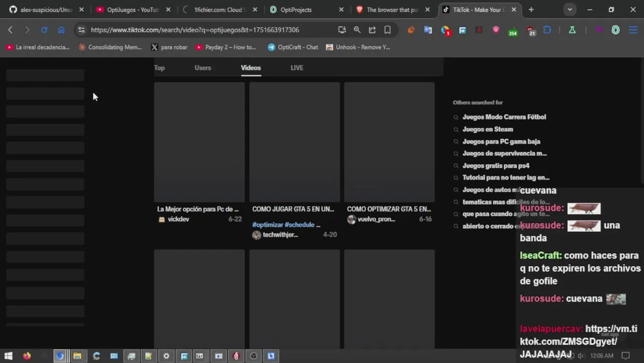
Task: Open the extension showing the 21 badge
Action: click(531, 31)
